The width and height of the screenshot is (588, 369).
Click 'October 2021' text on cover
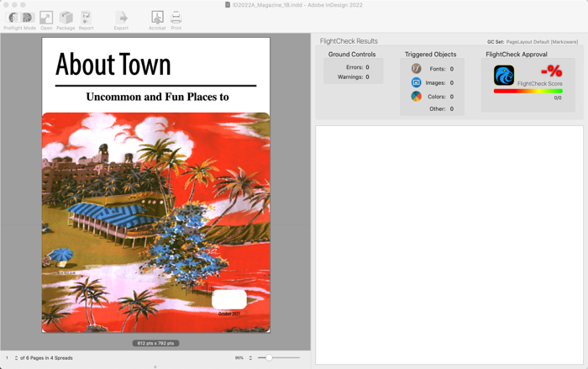228,314
